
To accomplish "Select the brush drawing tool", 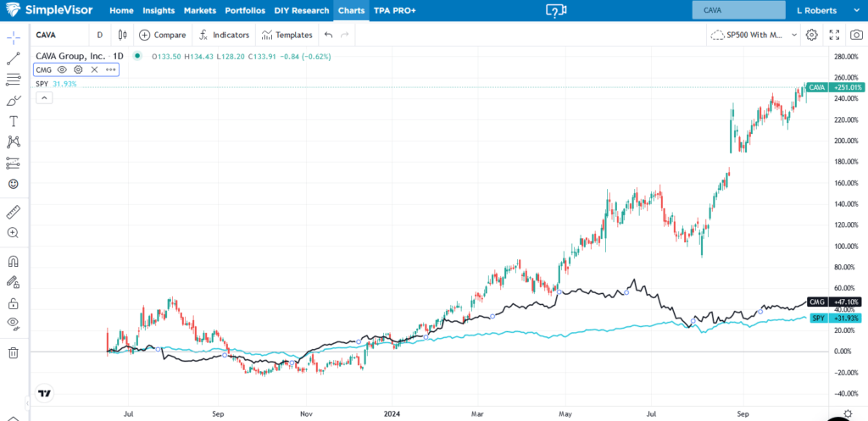I will (14, 101).
